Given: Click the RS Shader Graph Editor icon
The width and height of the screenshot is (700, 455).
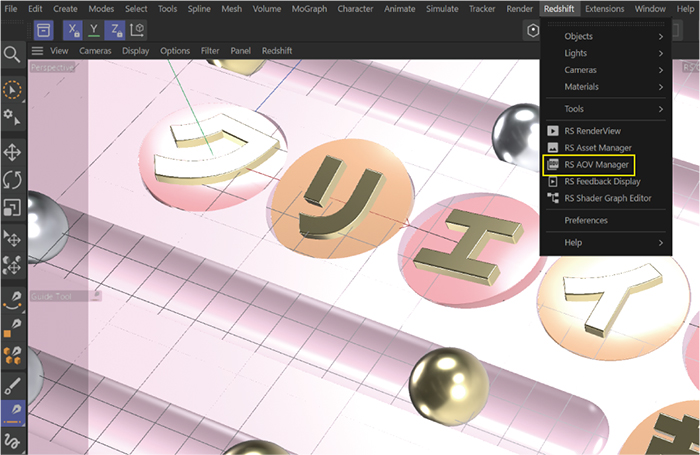Looking at the screenshot, I should pyautogui.click(x=553, y=198).
